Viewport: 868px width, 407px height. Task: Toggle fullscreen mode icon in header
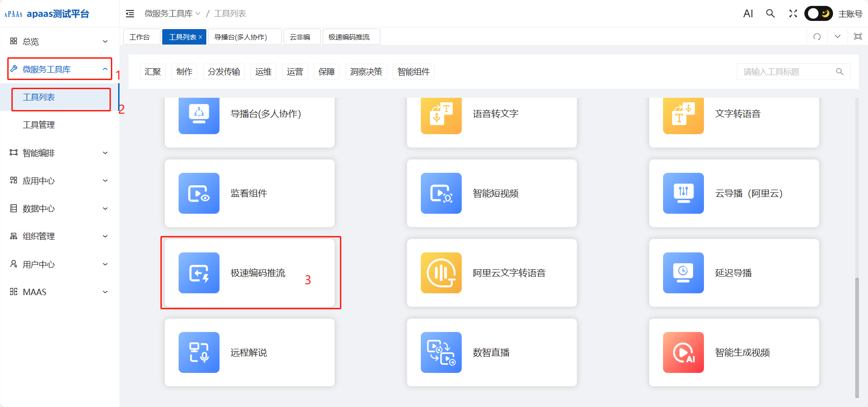pos(793,14)
